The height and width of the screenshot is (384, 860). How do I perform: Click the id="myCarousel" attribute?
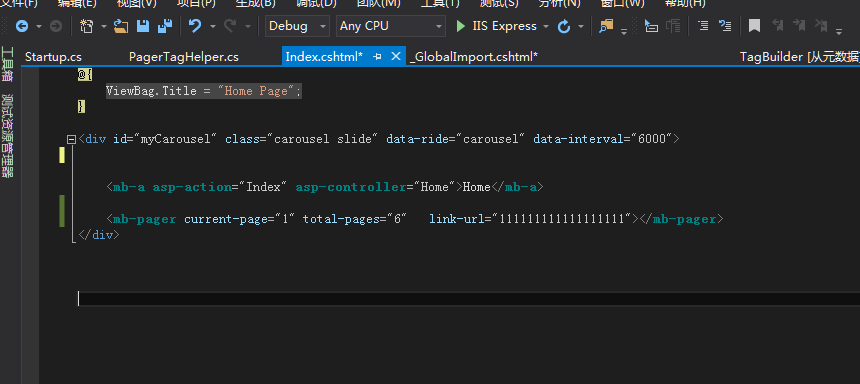[166, 139]
